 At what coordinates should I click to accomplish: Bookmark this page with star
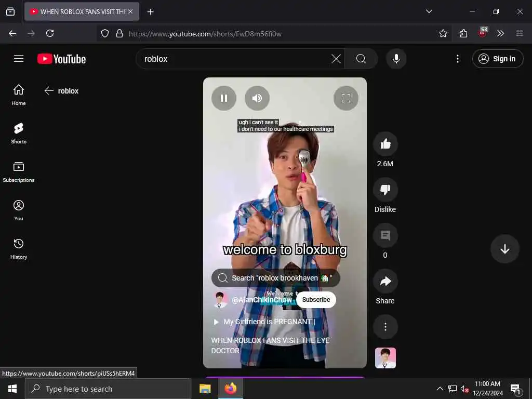[443, 33]
